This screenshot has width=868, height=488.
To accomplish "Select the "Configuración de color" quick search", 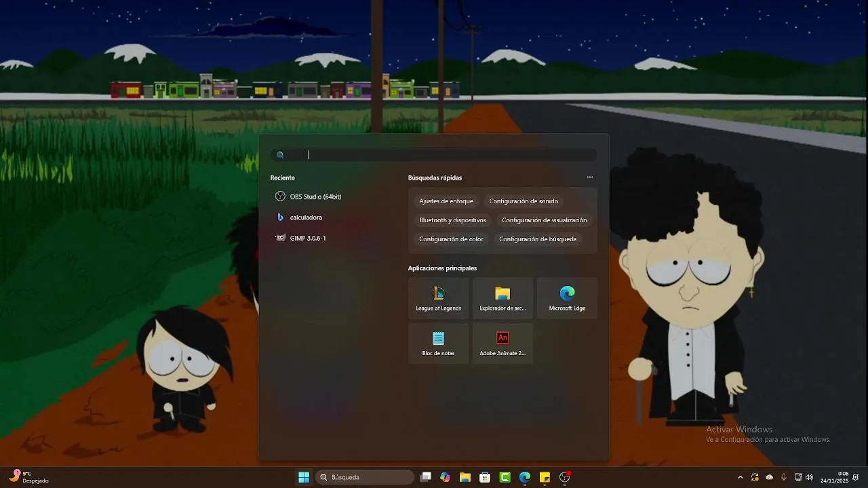I will pos(451,239).
